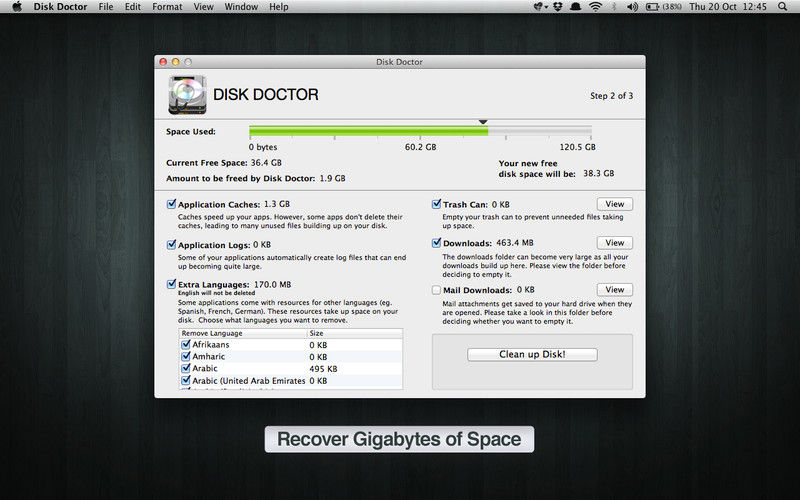Click the 463.4 MB Downloads size
The image size is (800, 500).
515,243
